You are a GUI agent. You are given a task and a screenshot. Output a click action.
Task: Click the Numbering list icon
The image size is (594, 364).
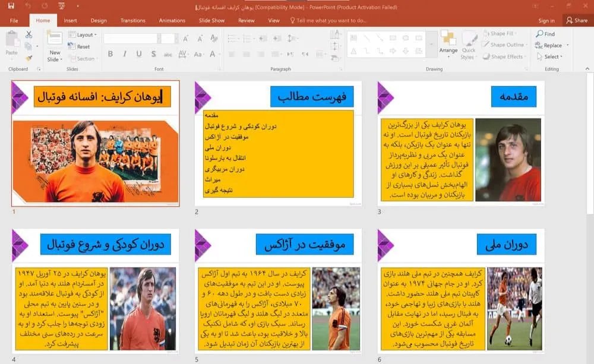click(x=247, y=38)
